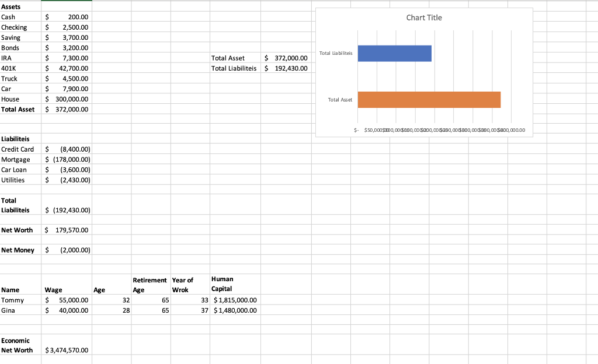Select Gina's wage 40,000.00
The height and width of the screenshot is (364, 598).
point(67,310)
